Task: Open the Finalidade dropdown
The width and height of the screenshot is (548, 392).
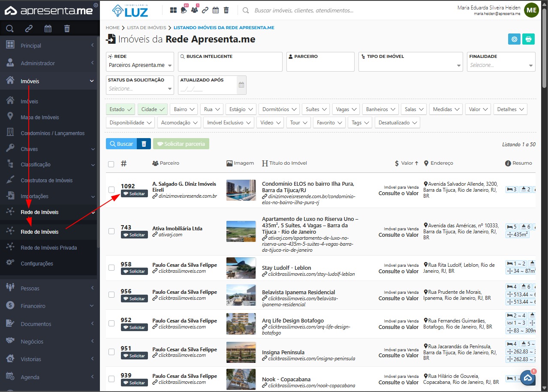Action: 500,65
